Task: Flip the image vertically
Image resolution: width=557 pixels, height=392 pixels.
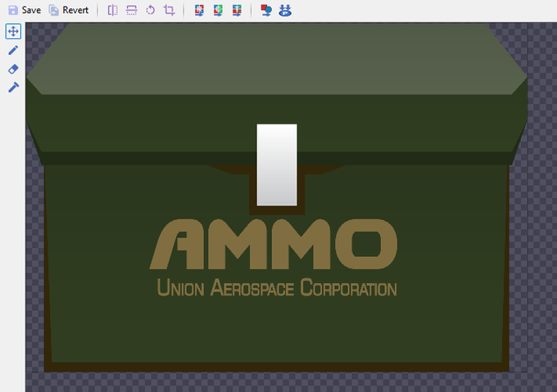Action: pyautogui.click(x=131, y=11)
